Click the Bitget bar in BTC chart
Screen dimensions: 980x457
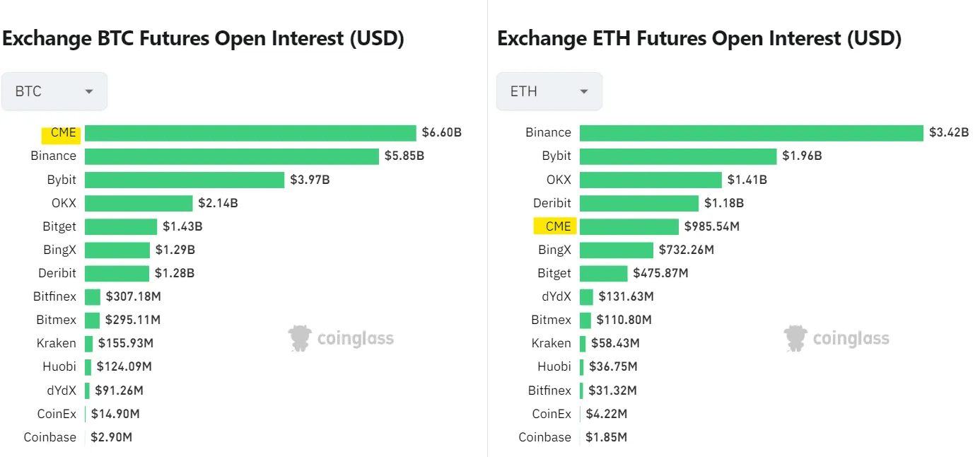click(x=121, y=226)
